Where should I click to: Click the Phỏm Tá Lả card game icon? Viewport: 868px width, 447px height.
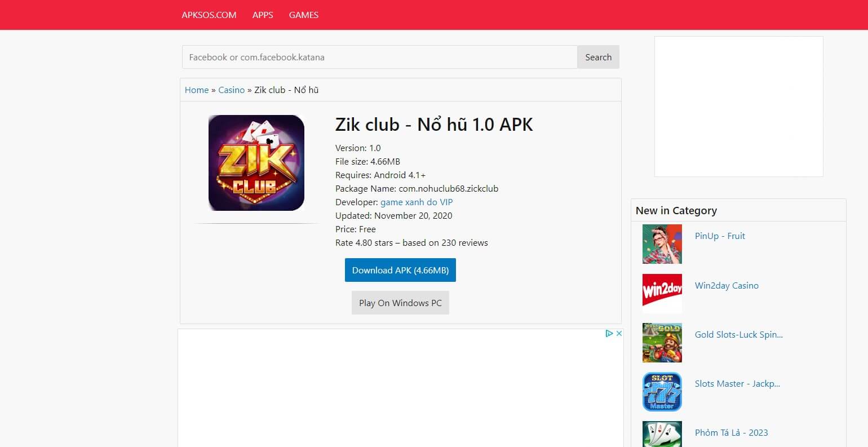click(x=662, y=434)
